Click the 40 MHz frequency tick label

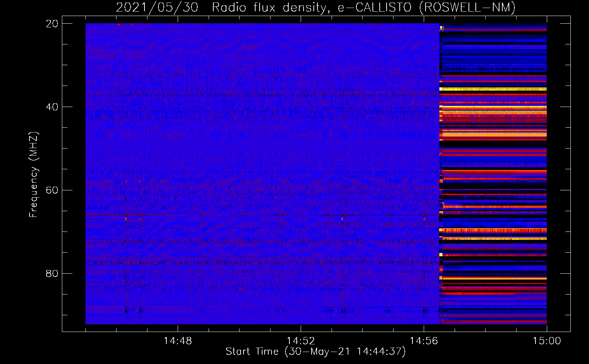[52, 107]
